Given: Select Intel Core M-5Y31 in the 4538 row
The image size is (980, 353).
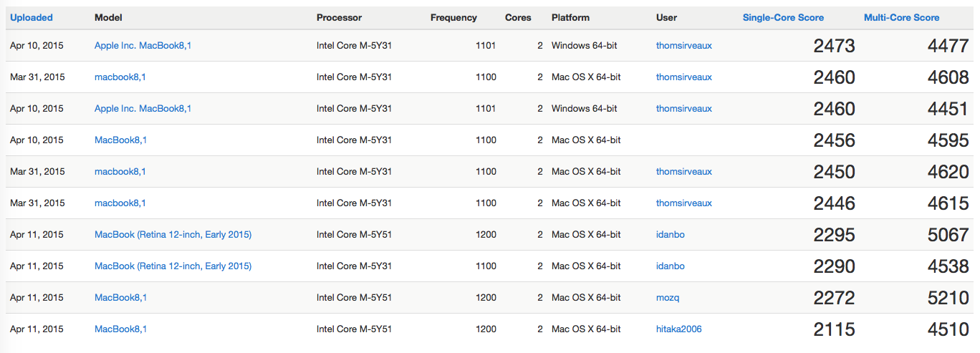Looking at the screenshot, I should coord(354,266).
